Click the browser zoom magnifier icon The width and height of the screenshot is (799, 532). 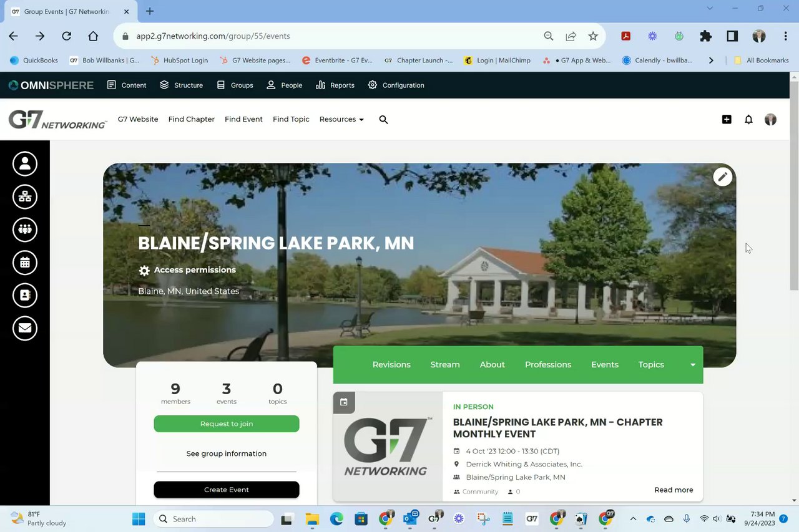pos(548,36)
